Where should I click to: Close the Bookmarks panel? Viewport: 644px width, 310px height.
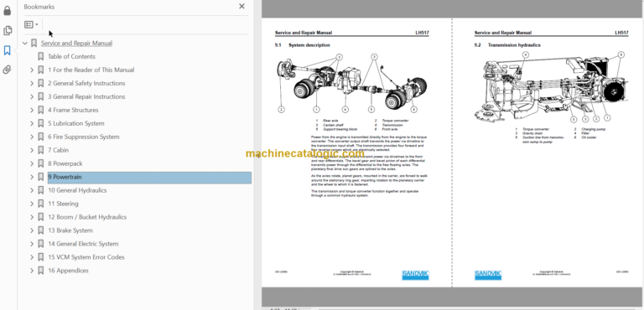(241, 6)
